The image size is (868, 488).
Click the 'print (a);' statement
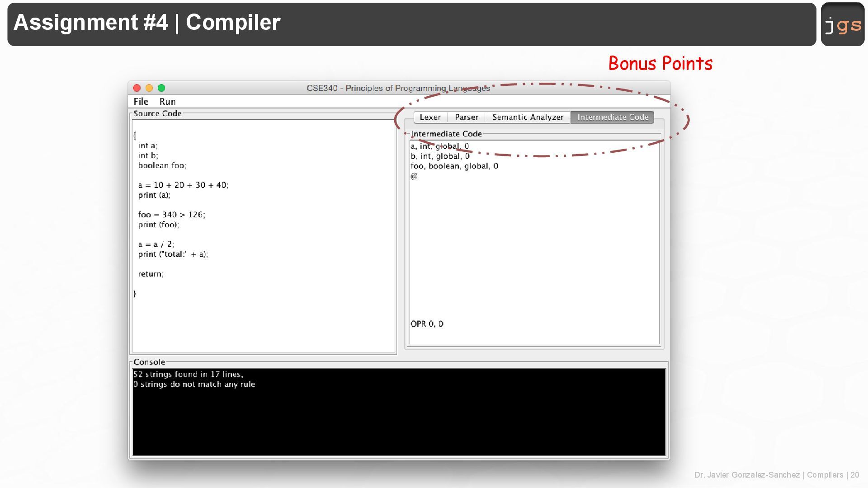pyautogui.click(x=154, y=195)
